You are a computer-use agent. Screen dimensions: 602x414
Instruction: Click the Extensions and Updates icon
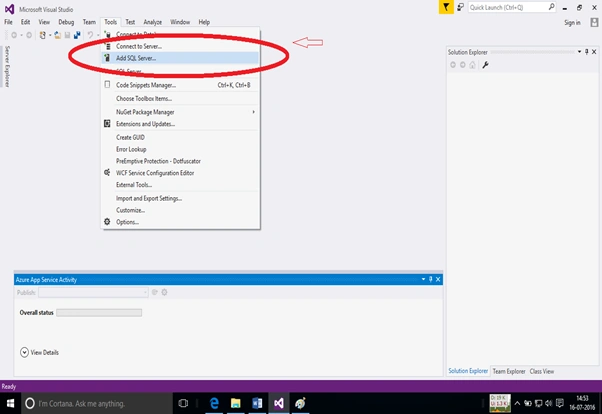(107, 124)
